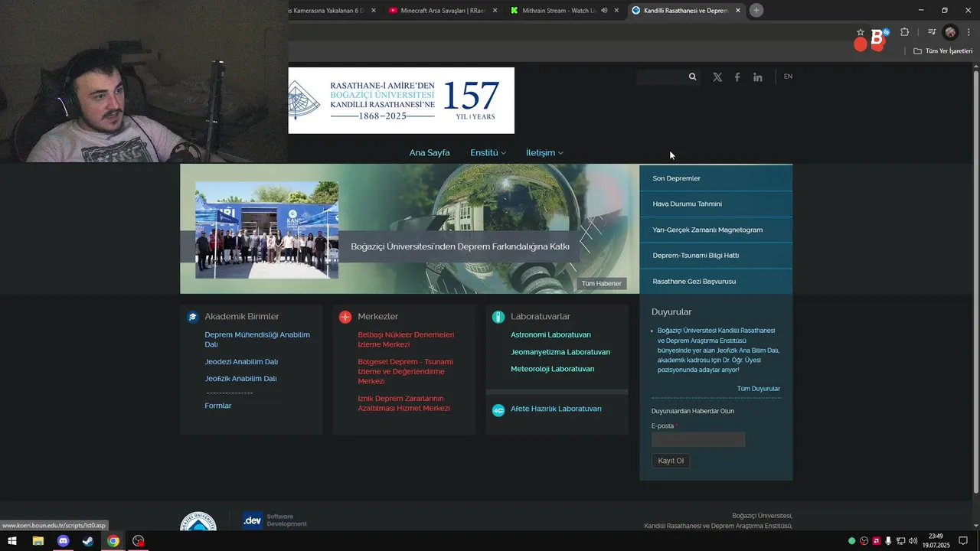Open Jeodezi Anabilim Dalı link
Screen dimensions: 980x551
241,362
